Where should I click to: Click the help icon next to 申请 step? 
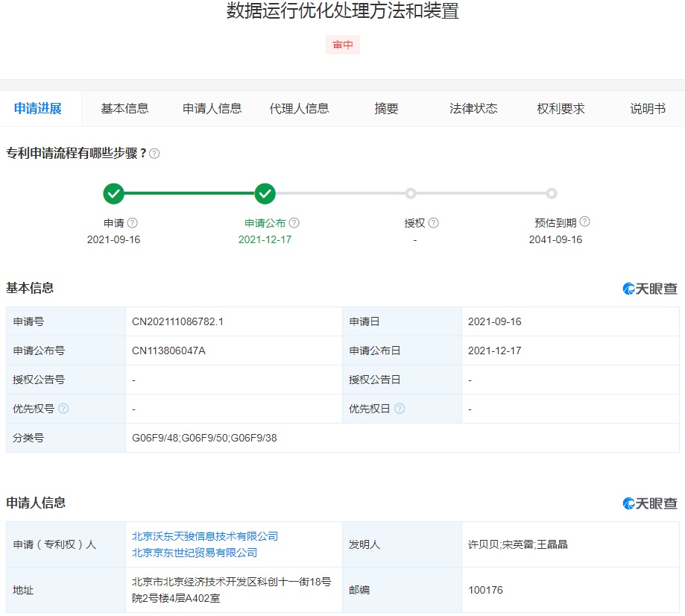pos(132,223)
